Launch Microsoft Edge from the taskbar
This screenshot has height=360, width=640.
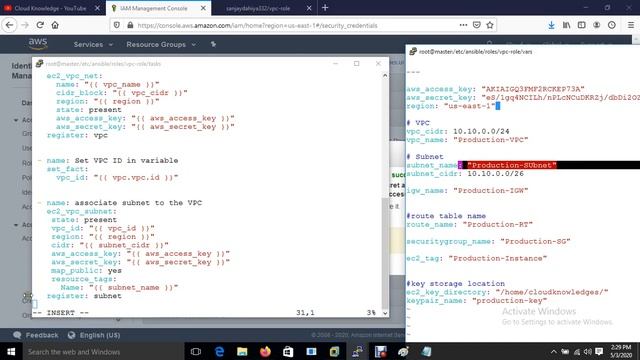[x=219, y=351]
